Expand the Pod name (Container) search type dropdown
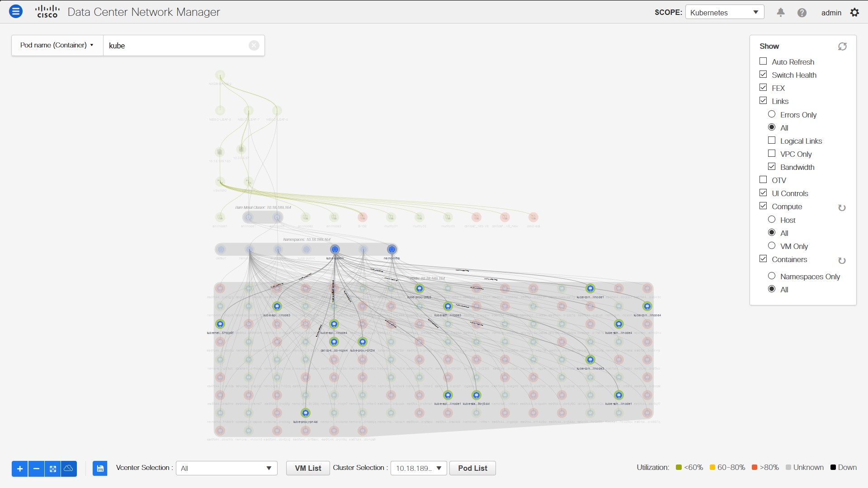The image size is (868, 488). pos(57,45)
